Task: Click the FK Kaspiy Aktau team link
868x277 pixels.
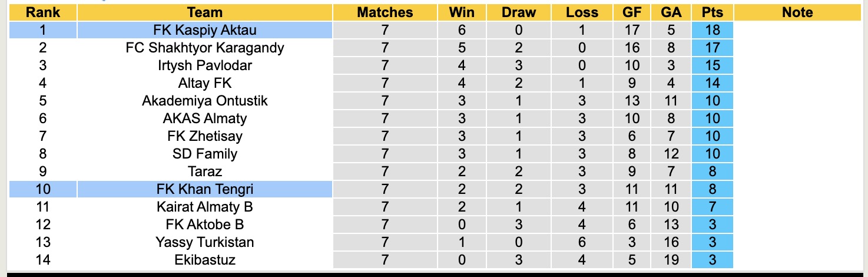Action: click(204, 30)
